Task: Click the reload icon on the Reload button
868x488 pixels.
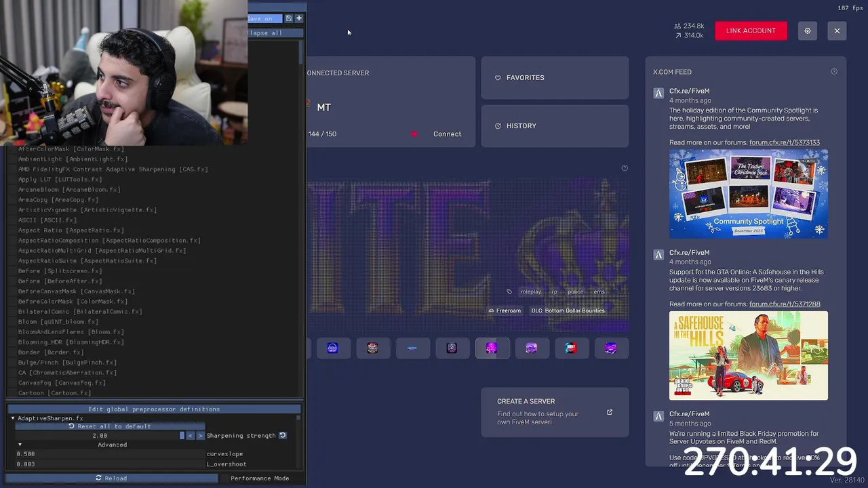Action: click(98, 478)
